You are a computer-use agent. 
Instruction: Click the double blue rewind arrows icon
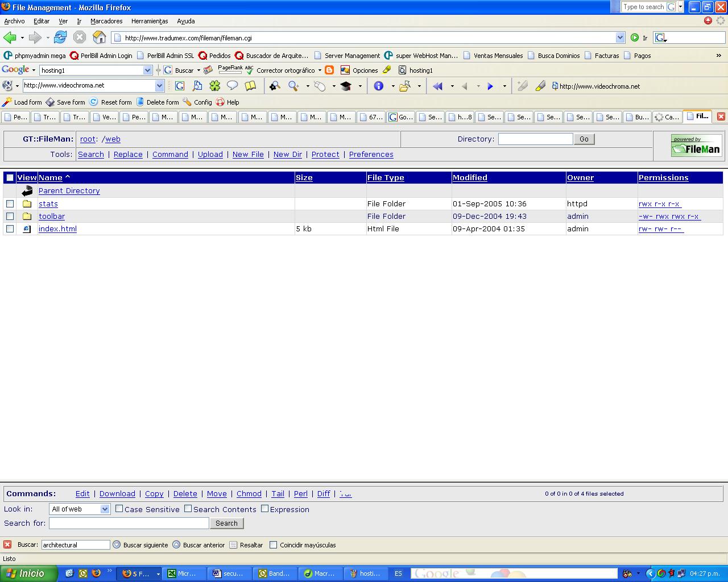point(438,86)
